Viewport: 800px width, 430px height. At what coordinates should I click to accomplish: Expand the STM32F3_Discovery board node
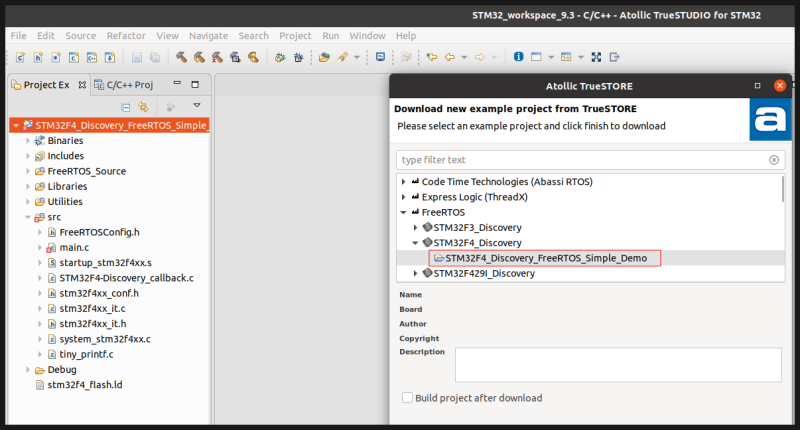click(x=415, y=227)
